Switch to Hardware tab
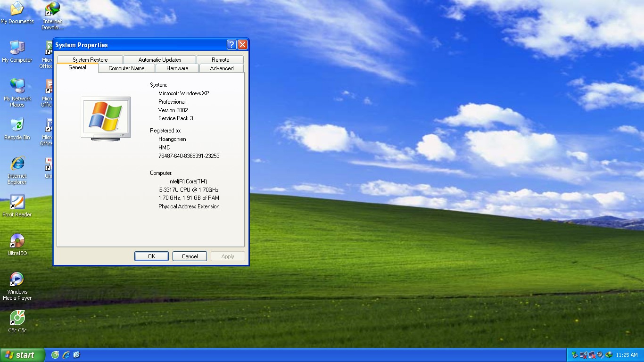The height and width of the screenshot is (362, 644). [177, 68]
